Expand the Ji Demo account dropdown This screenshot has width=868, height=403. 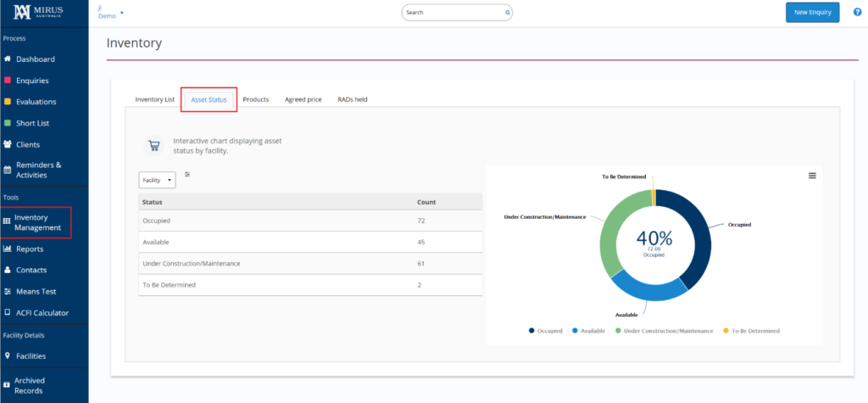click(x=111, y=13)
